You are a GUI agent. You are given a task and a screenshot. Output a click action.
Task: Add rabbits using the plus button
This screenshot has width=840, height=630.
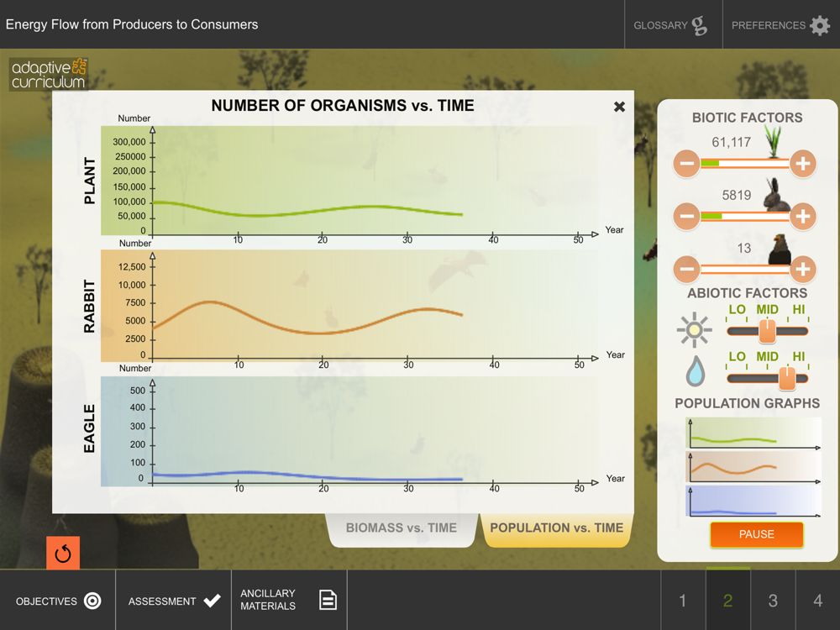tap(802, 217)
